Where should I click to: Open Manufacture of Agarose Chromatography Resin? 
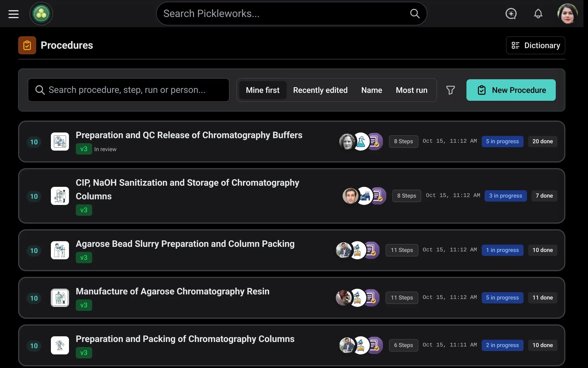coord(172,292)
